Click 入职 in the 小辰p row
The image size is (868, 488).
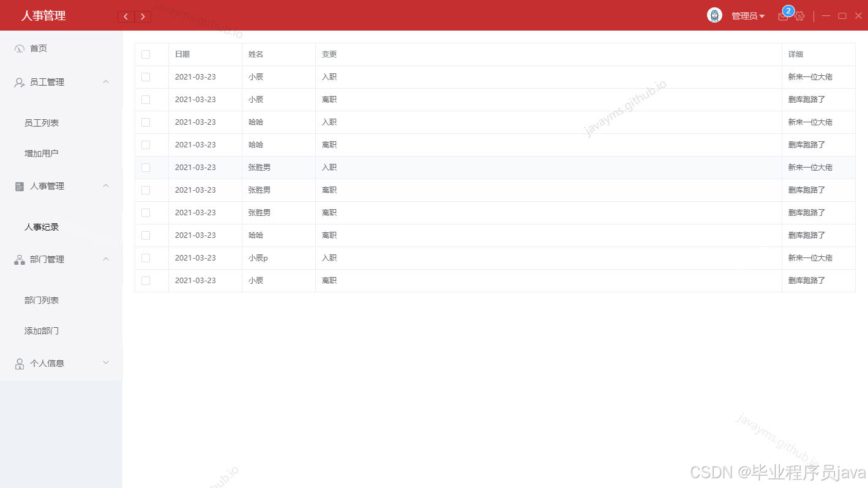click(x=329, y=258)
